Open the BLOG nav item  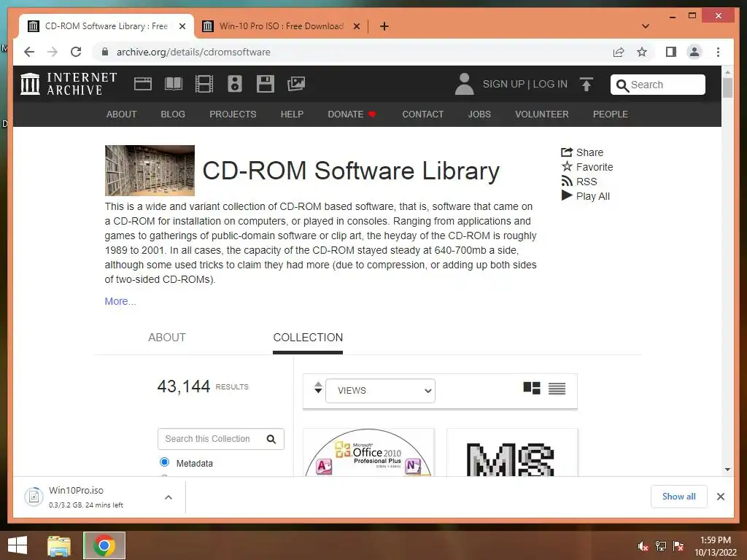[x=173, y=114]
